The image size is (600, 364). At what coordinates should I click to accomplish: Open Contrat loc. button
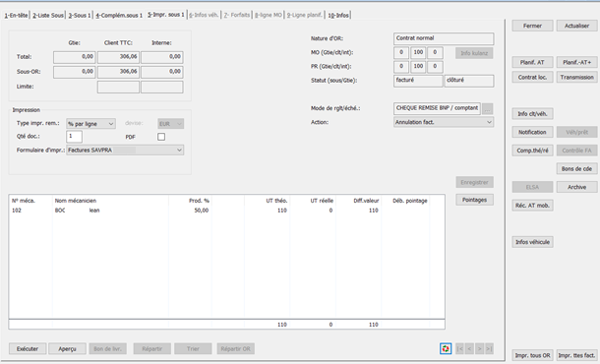pyautogui.click(x=532, y=77)
